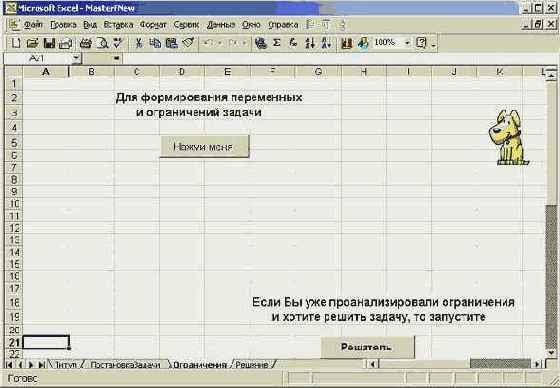Click the text 'Для формирования переменных'
The width and height of the screenshot is (560, 388).
(x=209, y=98)
